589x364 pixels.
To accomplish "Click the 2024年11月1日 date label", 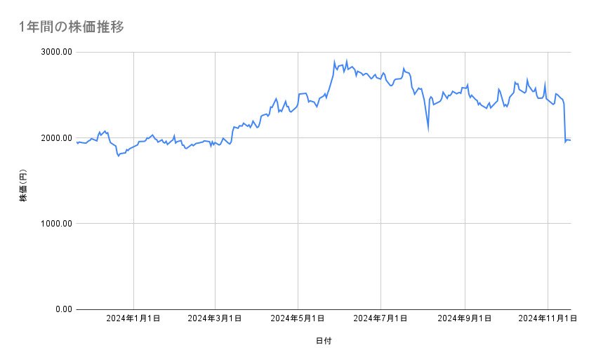I will point(547,318).
